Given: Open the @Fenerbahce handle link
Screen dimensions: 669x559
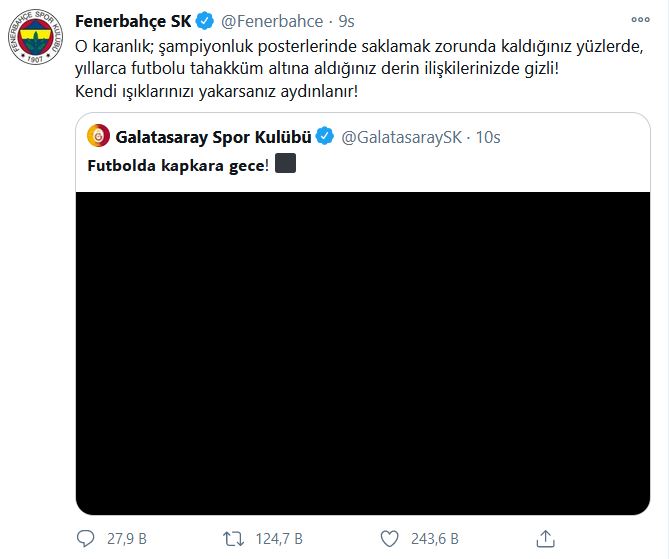Looking at the screenshot, I should 272,21.
